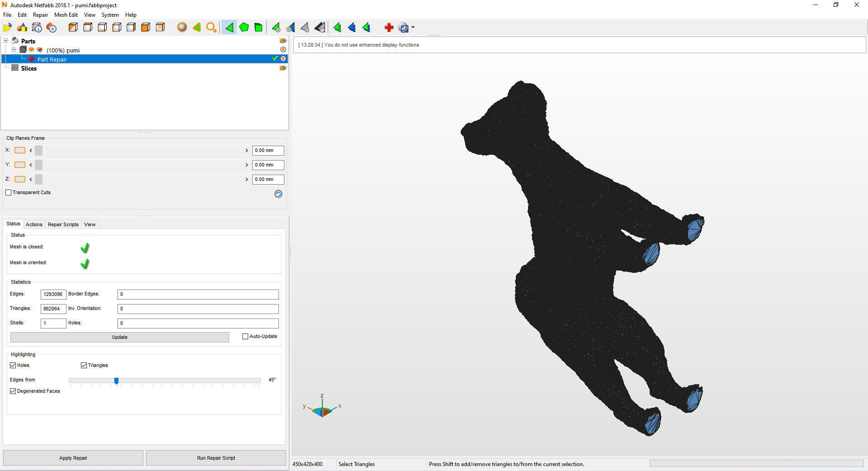Switch to the View tab in repair panel

90,224
